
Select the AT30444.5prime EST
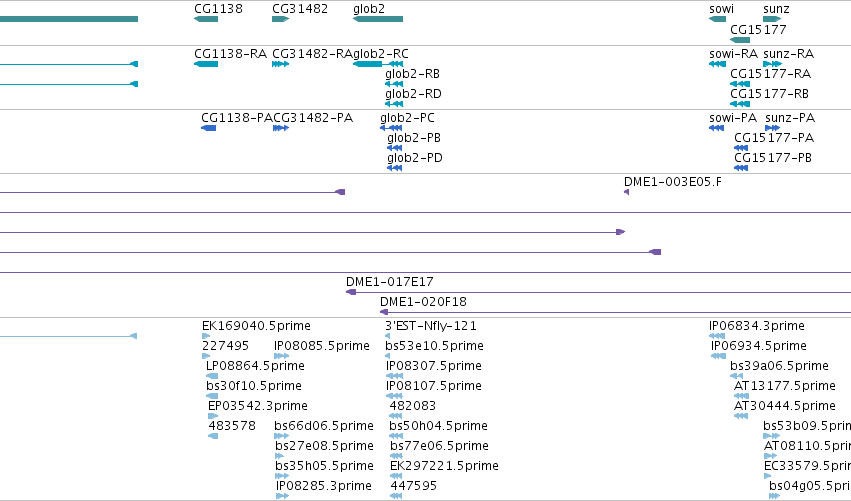click(785, 406)
